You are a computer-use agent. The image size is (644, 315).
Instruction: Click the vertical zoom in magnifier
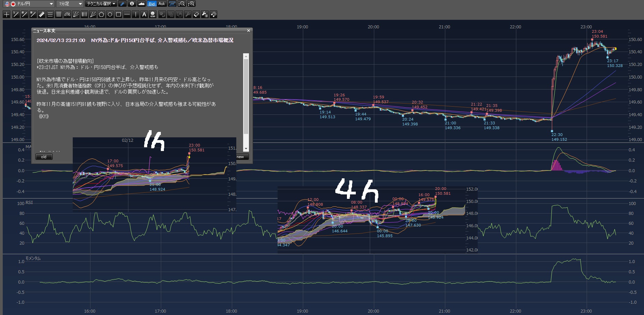(192, 4)
